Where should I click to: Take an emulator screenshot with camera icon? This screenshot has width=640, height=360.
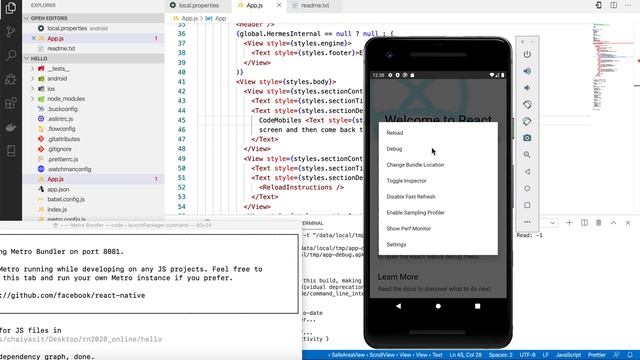point(527,138)
